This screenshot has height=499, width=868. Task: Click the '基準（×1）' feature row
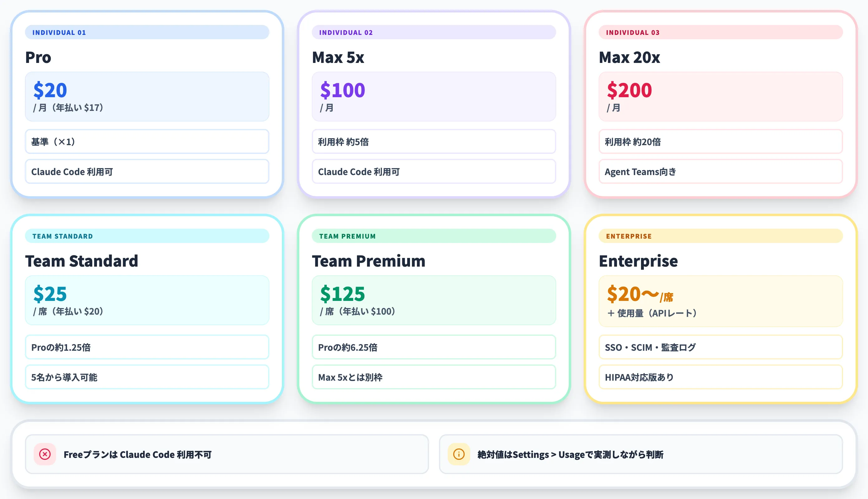[147, 141]
